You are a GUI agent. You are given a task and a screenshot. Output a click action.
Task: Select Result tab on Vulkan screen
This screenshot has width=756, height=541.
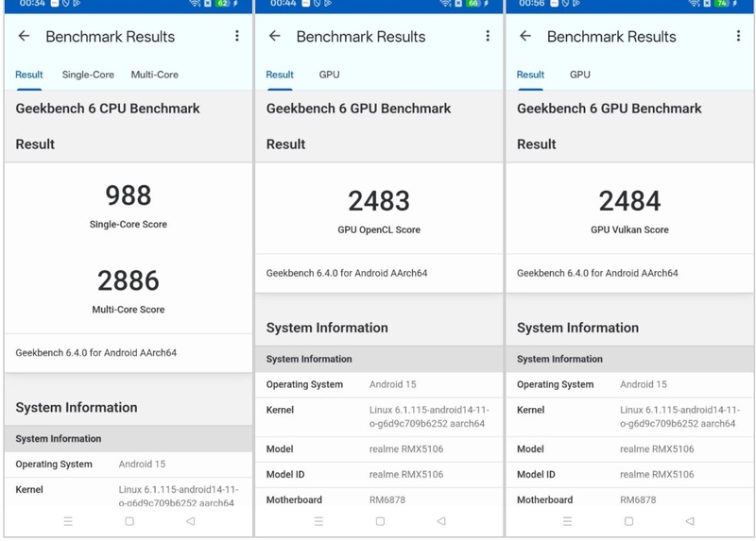[530, 75]
